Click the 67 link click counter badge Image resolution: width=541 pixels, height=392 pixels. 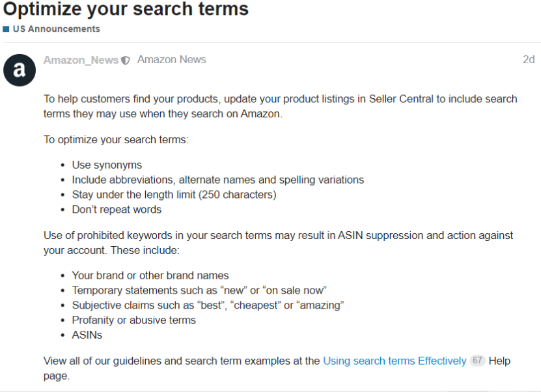point(477,361)
